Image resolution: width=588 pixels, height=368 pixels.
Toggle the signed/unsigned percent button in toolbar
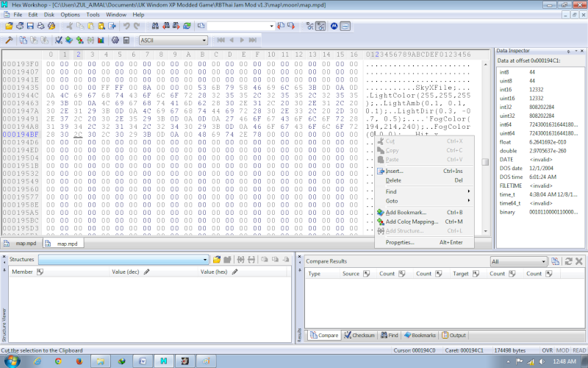pyautogui.click(x=309, y=26)
